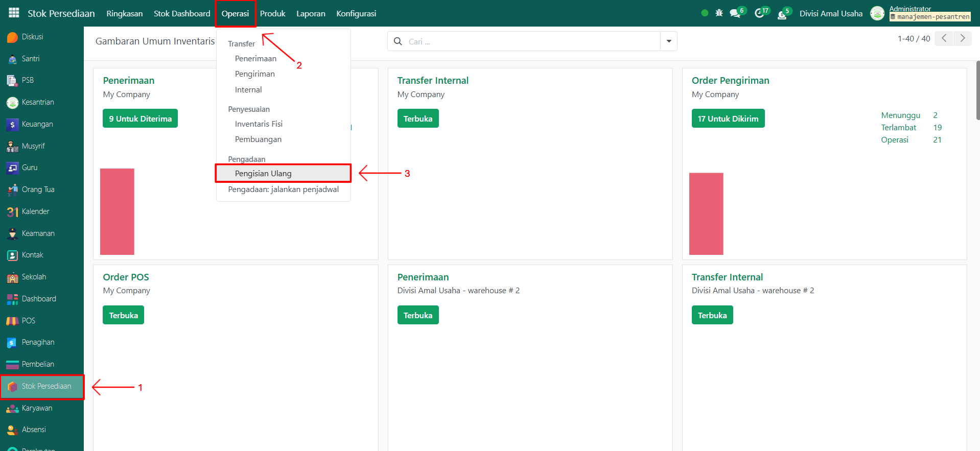Expand the search options dropdown arrow
Image resolution: width=980 pixels, height=451 pixels.
coord(668,41)
